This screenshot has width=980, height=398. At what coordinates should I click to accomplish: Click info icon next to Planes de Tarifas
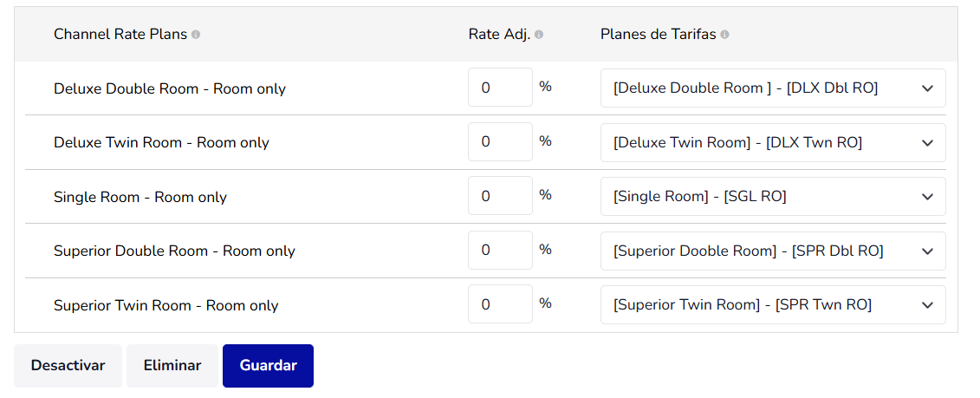coord(724,35)
